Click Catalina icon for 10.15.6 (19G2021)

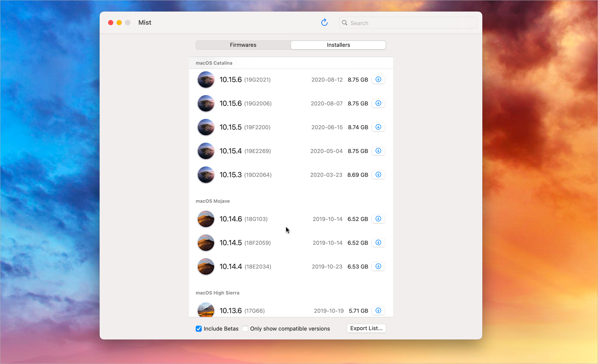point(206,80)
